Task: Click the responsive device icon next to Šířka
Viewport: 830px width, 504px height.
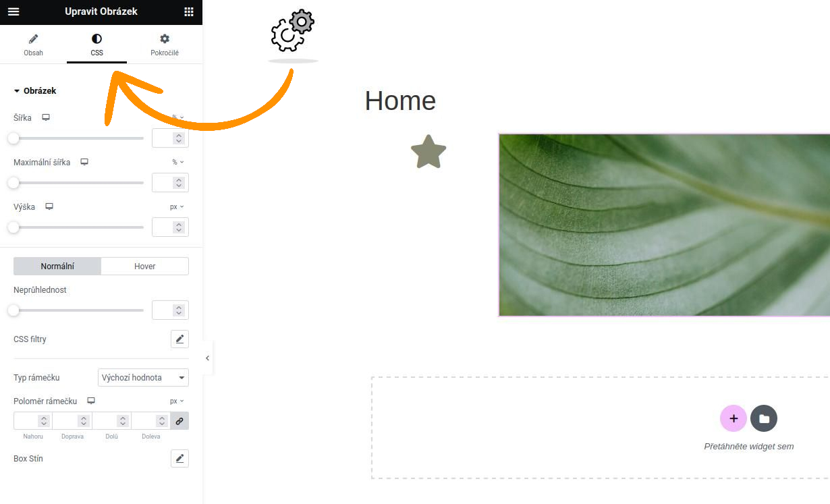Action: point(46,117)
